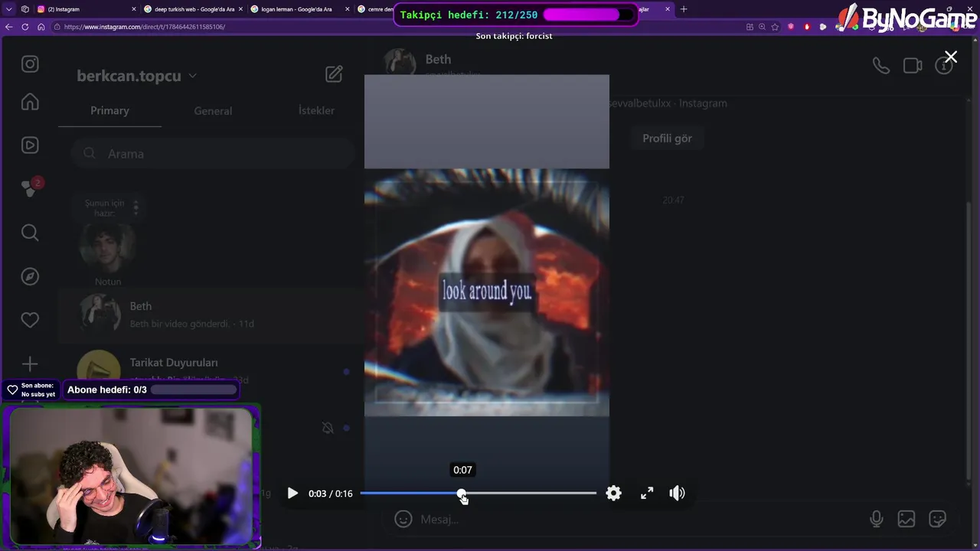Attach a photo with the image icon
980x551 pixels.
[x=906, y=519]
